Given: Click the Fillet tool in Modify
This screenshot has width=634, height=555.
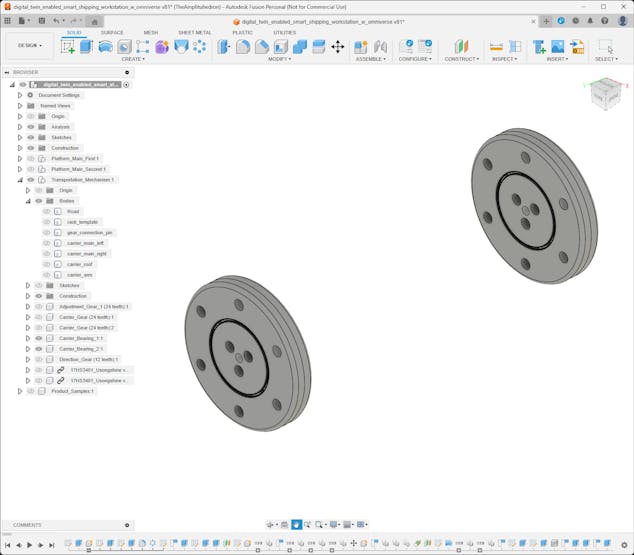Looking at the screenshot, I should tap(243, 47).
